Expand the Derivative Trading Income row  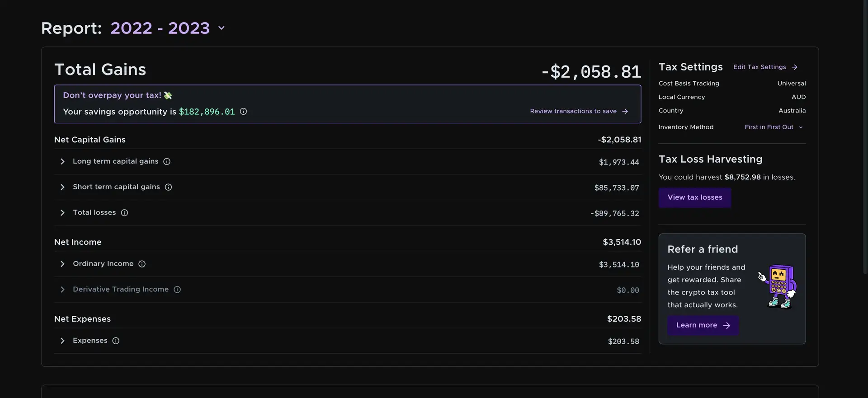tap(62, 290)
